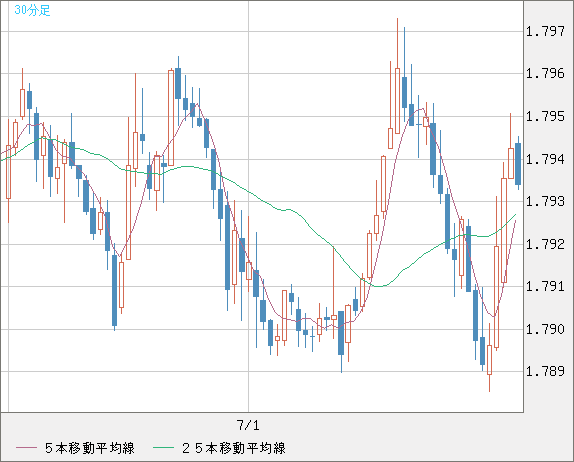Click the long blue candle bottoming near 1.790 on left
The height and width of the screenshot is (462, 574).
pos(115,290)
